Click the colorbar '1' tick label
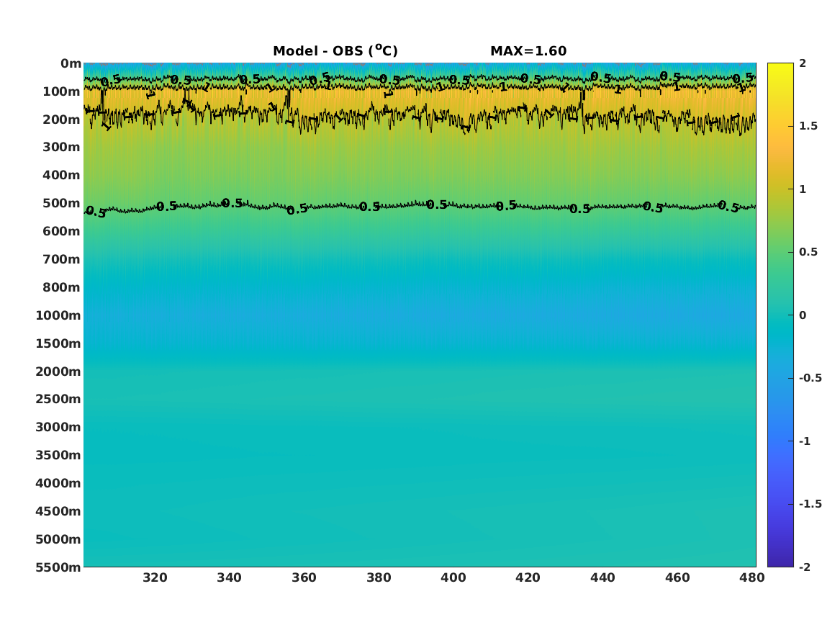 point(803,189)
